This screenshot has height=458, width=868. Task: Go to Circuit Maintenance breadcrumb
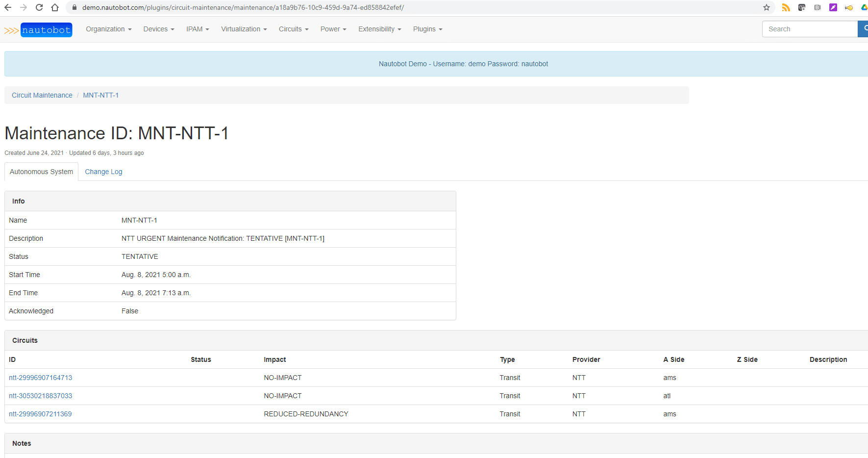pyautogui.click(x=42, y=95)
